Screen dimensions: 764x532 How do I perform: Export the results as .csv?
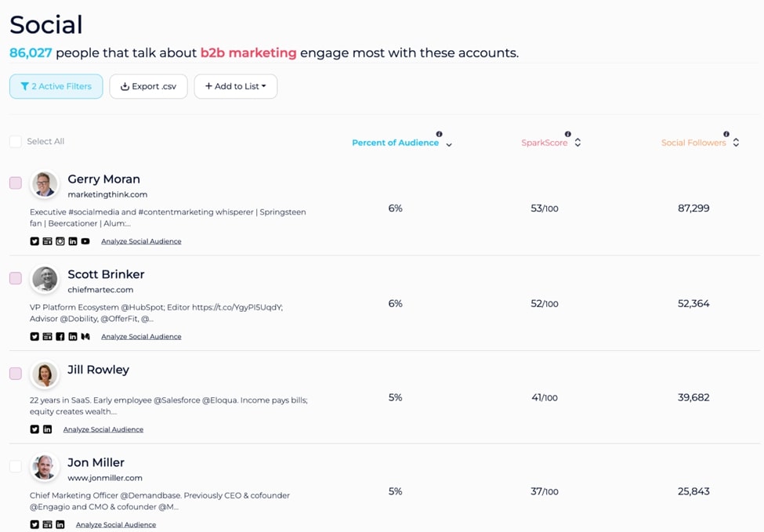click(x=148, y=86)
